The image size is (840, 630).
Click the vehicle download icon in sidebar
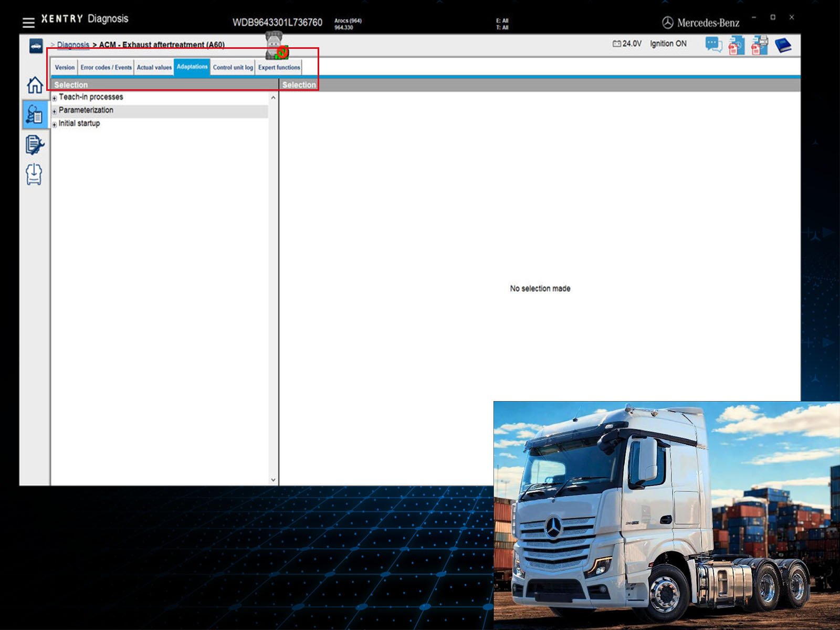[x=34, y=174]
